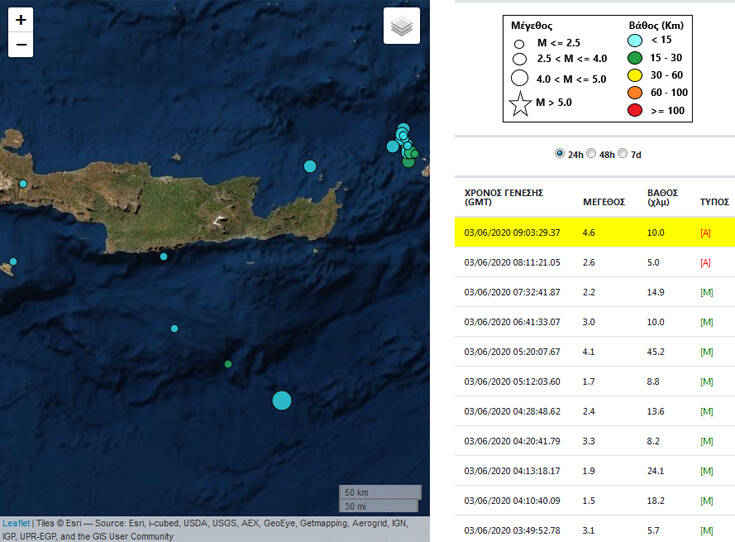This screenshot has width=735, height=542.
Task: Select the event row 03/06/2020 04:20:41.79
Action: (595, 441)
